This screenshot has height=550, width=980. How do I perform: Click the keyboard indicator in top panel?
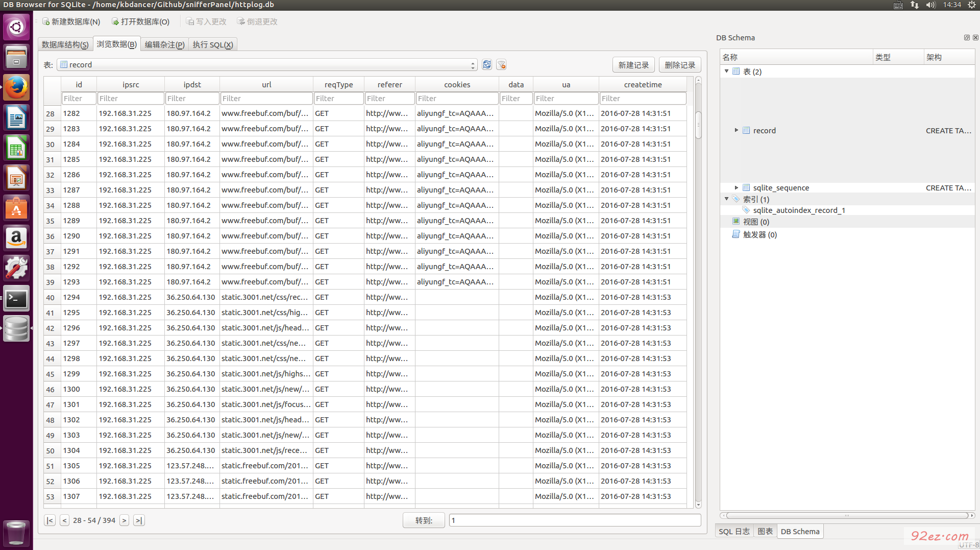898,5
